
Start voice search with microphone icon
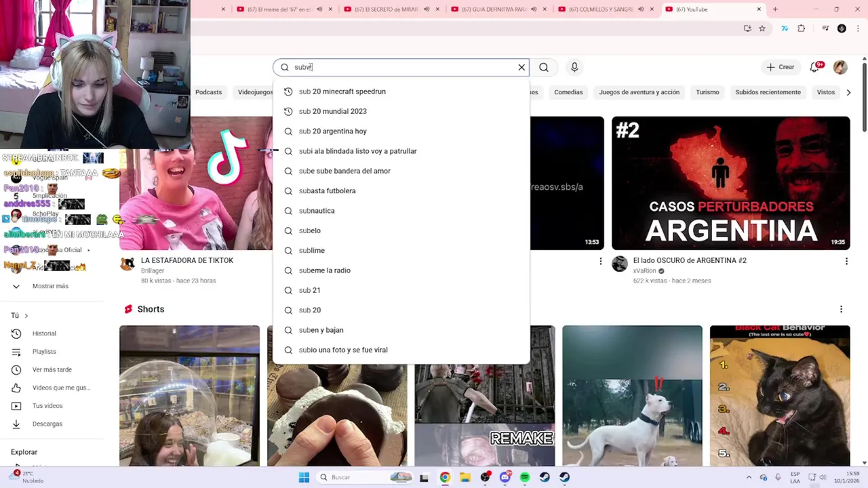coord(574,67)
